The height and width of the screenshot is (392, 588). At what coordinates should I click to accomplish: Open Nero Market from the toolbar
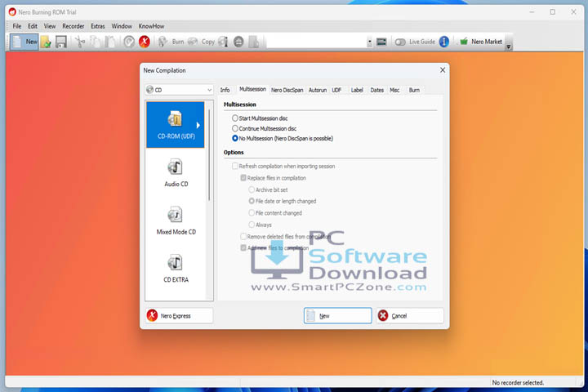(481, 42)
